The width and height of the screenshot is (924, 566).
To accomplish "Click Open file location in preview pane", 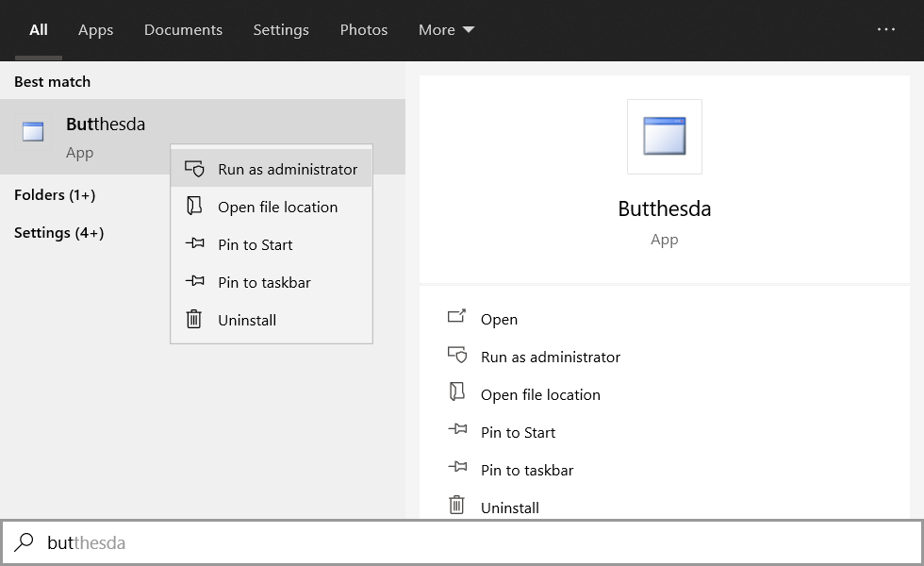I will pos(540,394).
